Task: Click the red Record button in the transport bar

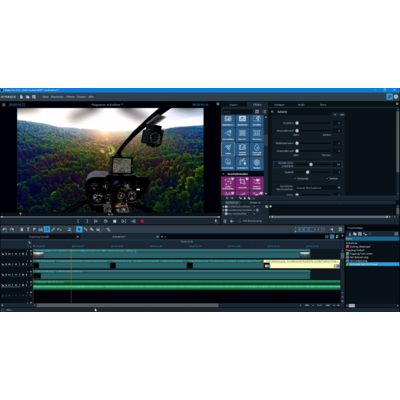Action: coord(142,221)
